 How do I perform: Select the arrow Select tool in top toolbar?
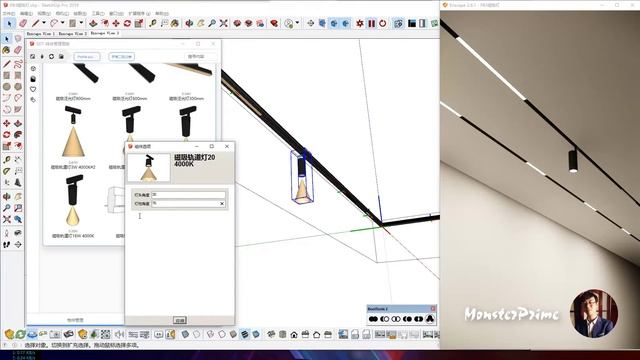tap(9, 24)
